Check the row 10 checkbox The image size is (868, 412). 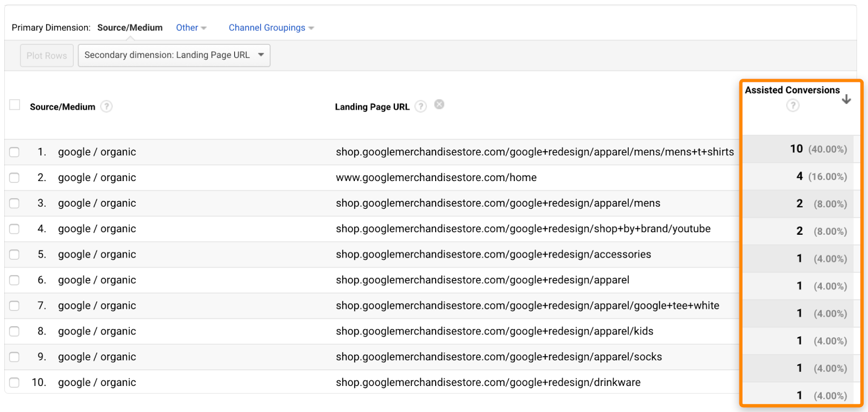[14, 383]
